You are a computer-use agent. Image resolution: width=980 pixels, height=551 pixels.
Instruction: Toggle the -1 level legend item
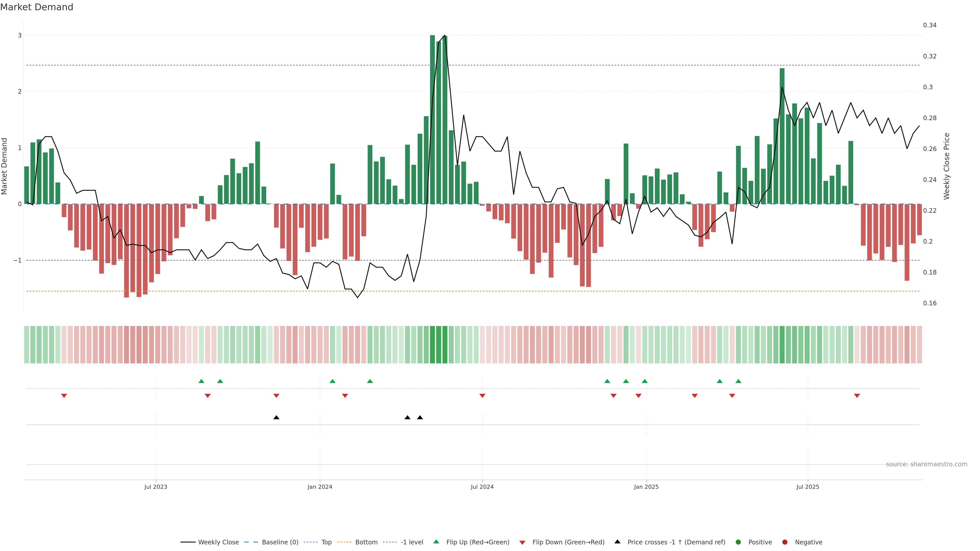412,542
